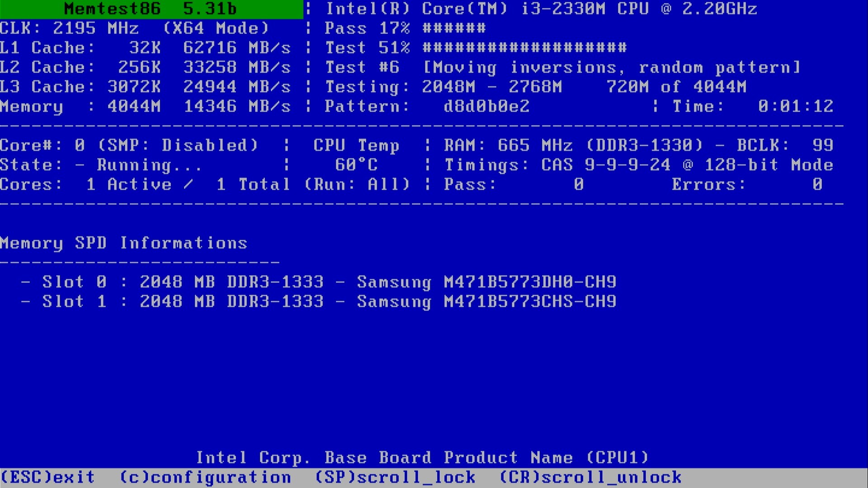Select the (CR)scroll_unlock option

(x=590, y=477)
